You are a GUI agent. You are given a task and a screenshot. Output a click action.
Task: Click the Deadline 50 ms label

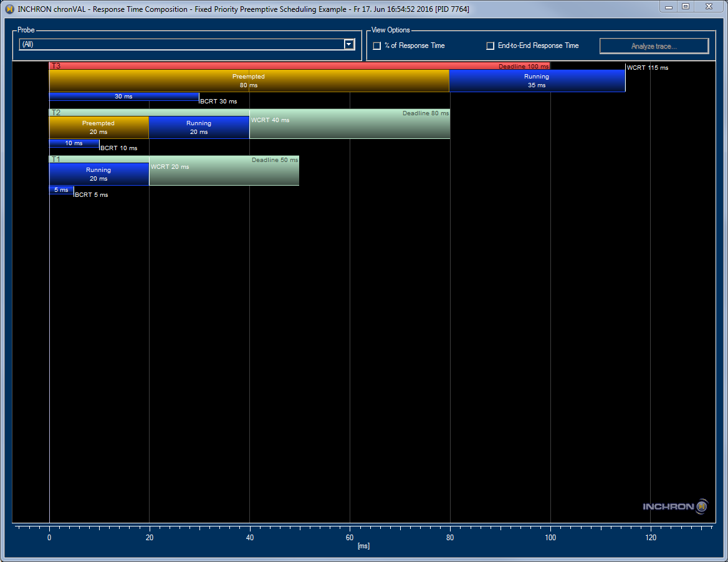tap(275, 160)
